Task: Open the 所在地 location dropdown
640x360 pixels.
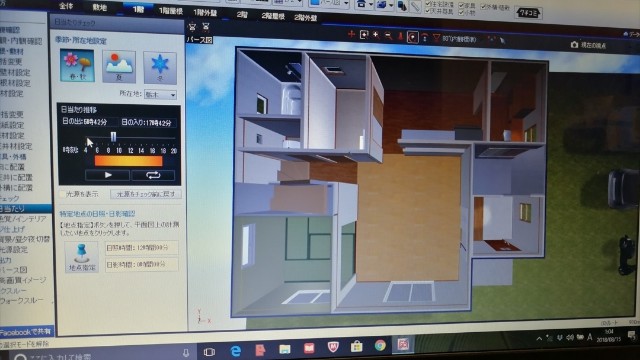Action: (160, 95)
